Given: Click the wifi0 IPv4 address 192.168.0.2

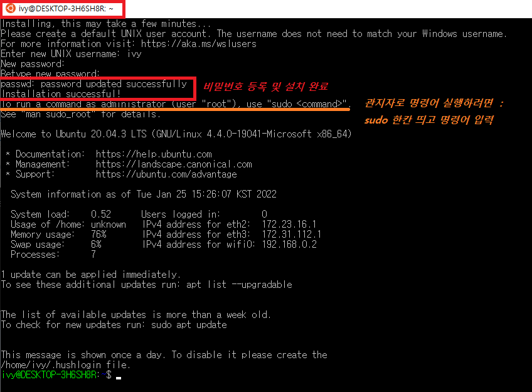Looking at the screenshot, I should point(289,245).
